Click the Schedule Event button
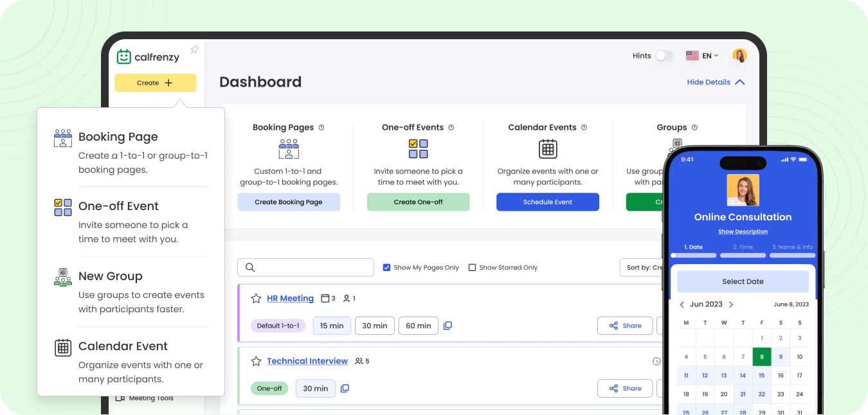 tap(548, 202)
